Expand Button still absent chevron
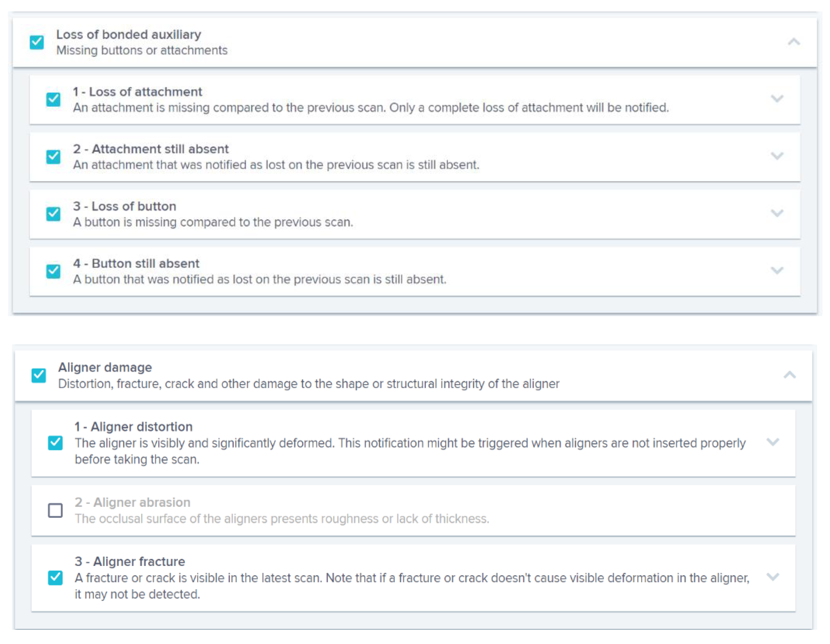The height and width of the screenshot is (644, 830). [x=777, y=270]
